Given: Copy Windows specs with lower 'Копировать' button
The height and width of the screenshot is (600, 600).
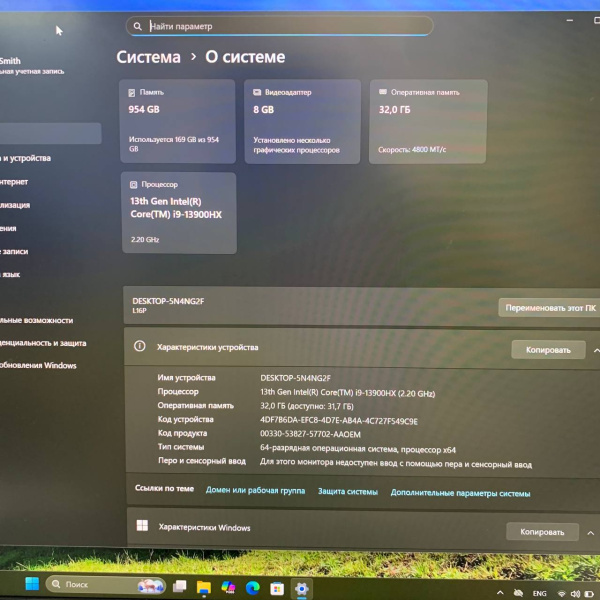Looking at the screenshot, I should pyautogui.click(x=542, y=532).
